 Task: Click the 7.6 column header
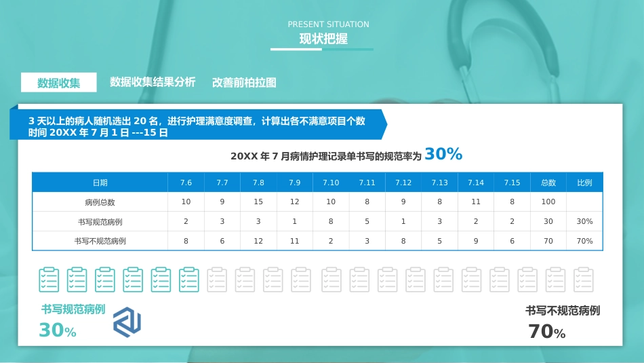(186, 183)
